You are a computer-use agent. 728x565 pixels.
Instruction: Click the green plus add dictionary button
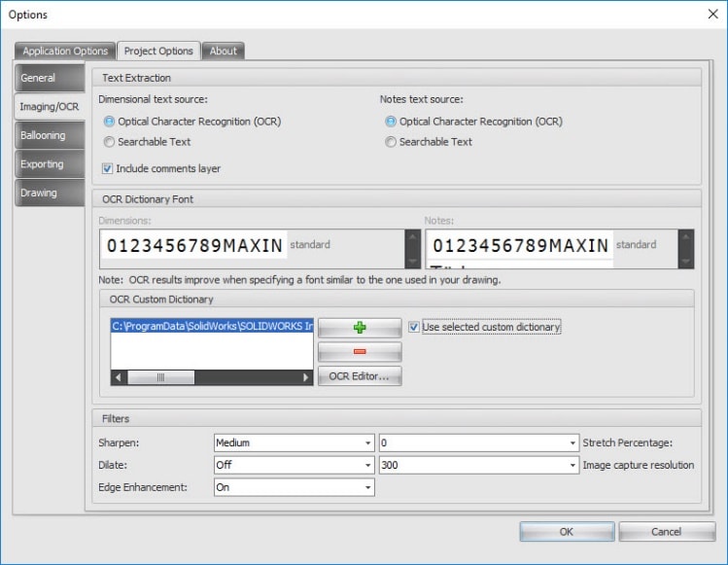click(x=359, y=328)
